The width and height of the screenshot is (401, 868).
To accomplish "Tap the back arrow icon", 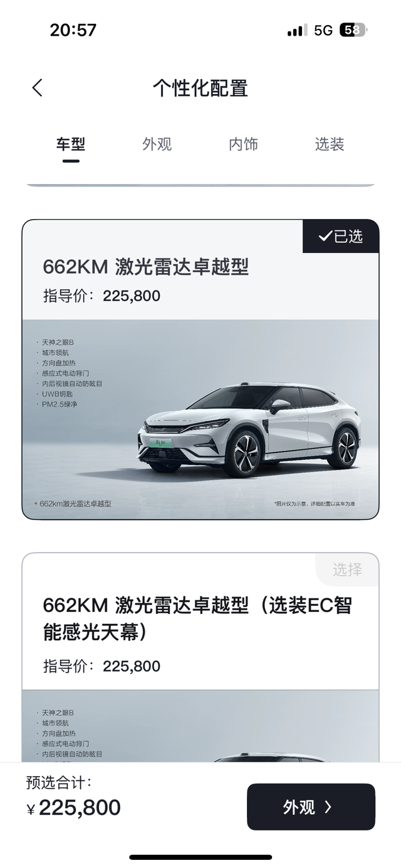I will pyautogui.click(x=38, y=88).
